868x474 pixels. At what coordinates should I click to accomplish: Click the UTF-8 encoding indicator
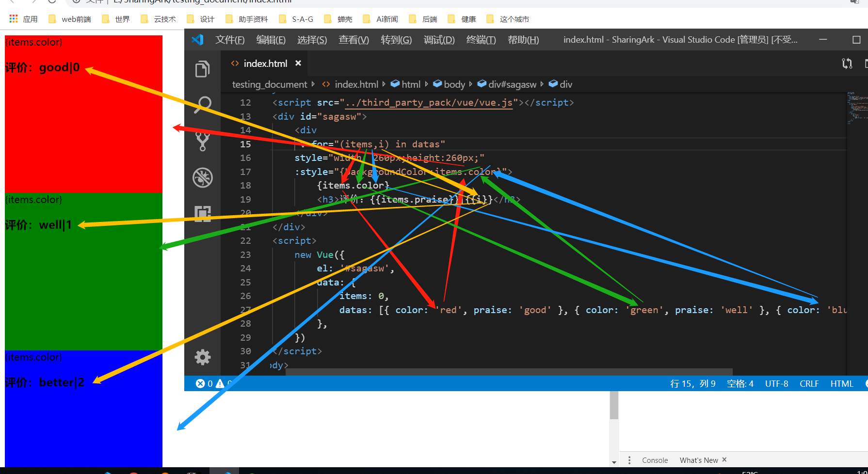point(776,383)
